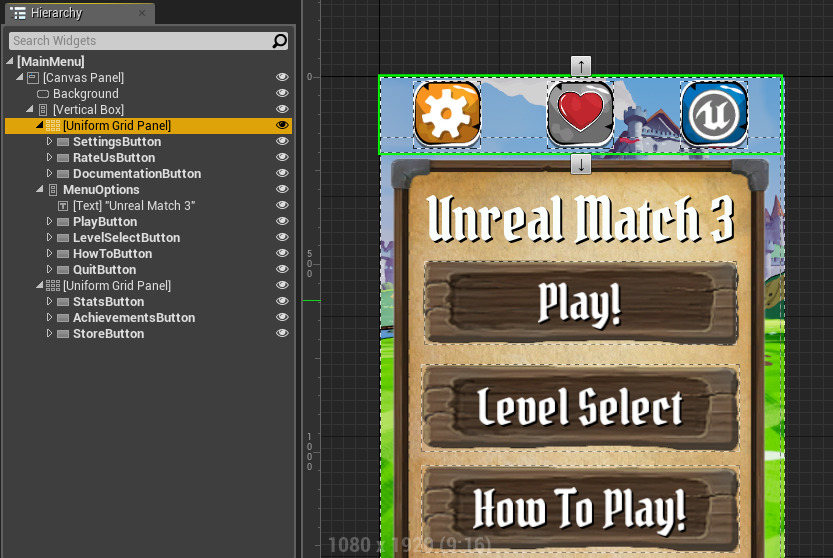The image size is (833, 558).
Task: Select the 'Unreal Match 3' text row
Action: coord(134,206)
